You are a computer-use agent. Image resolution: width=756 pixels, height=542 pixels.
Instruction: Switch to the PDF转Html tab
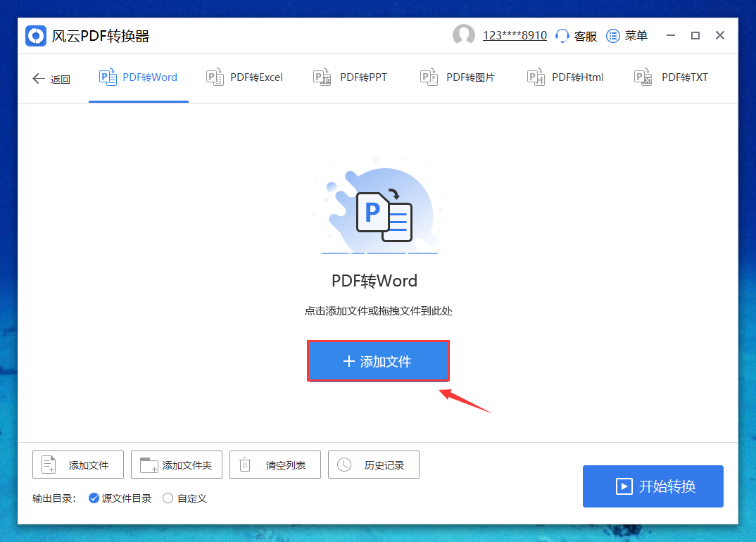click(565, 77)
